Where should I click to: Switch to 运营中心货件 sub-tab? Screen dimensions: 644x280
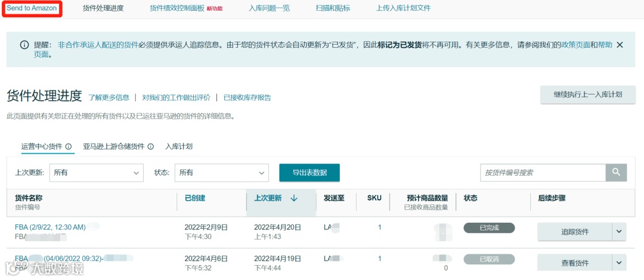[x=42, y=147]
